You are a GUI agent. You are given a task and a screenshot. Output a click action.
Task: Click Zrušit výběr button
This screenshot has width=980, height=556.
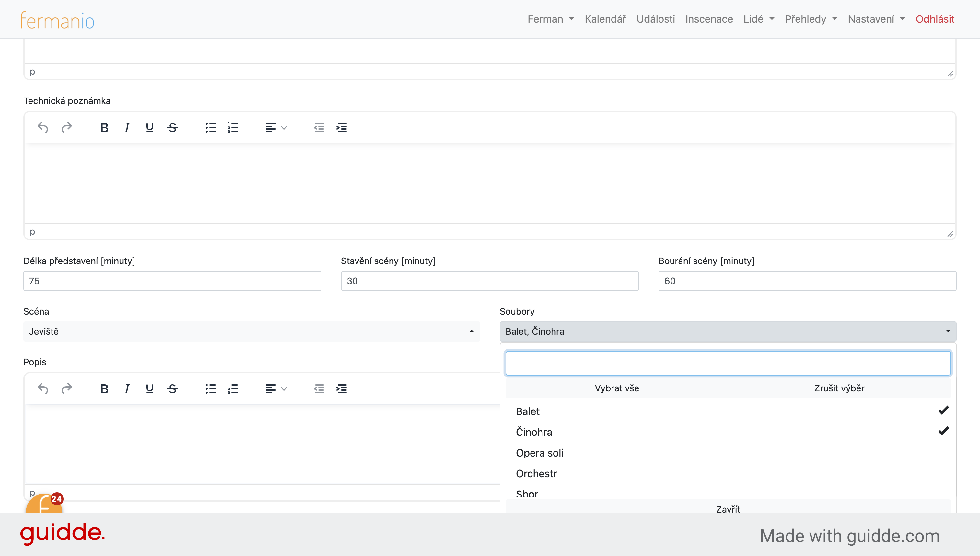pos(839,388)
